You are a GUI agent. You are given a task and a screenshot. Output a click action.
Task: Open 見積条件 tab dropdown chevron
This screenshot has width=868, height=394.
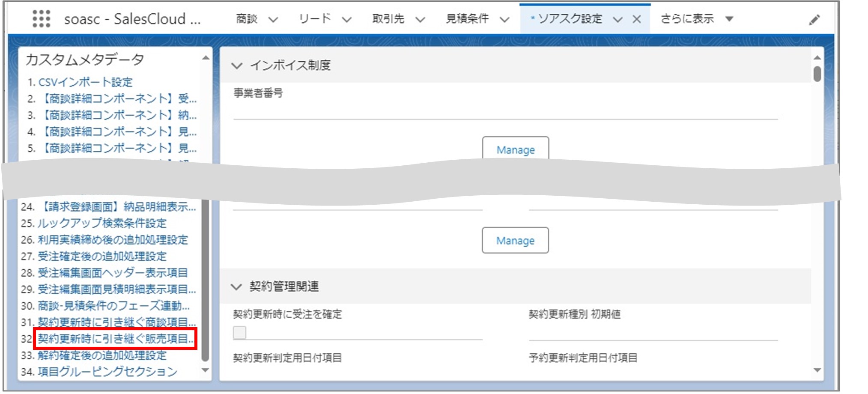tap(504, 20)
